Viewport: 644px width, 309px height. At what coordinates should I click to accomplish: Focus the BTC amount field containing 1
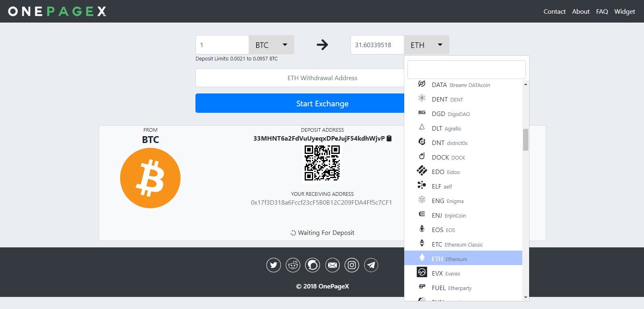222,45
